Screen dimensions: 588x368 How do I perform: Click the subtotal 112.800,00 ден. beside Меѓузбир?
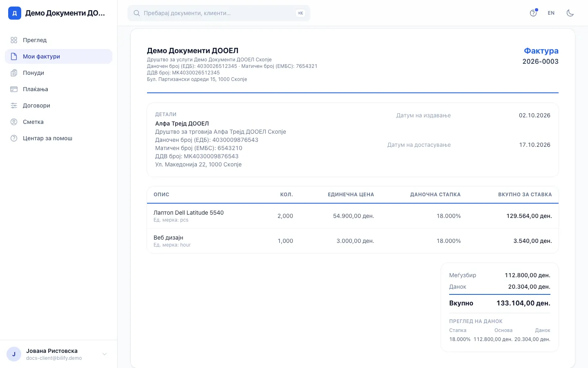coord(528,275)
